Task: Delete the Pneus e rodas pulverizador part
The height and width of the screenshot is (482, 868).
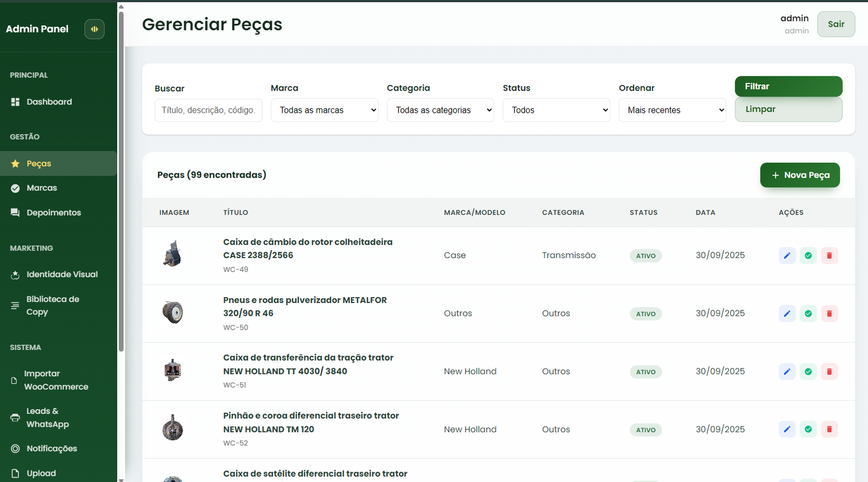Action: [829, 313]
